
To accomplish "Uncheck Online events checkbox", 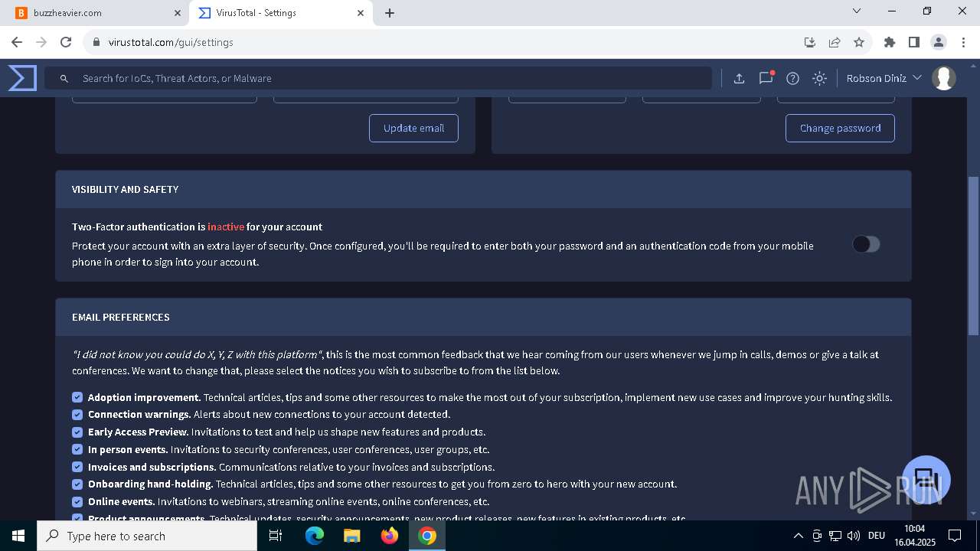I will click(77, 501).
